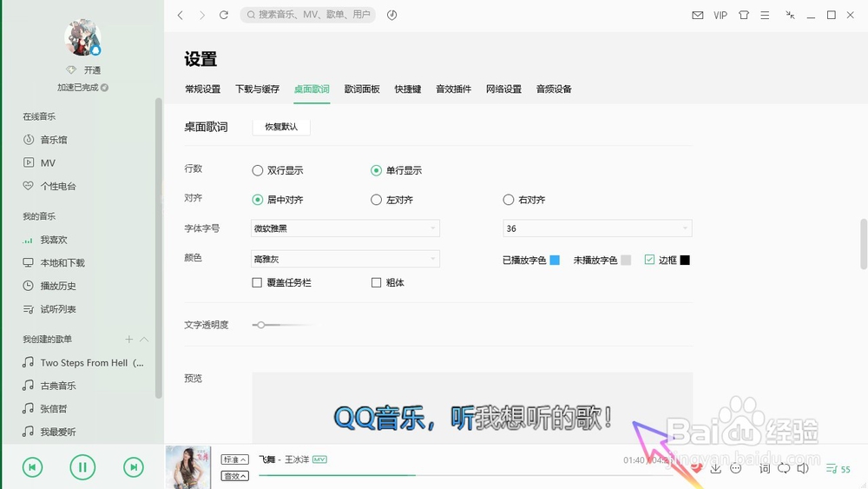This screenshot has height=489, width=868.
Task: Open the font size dropdown 36
Action: [x=597, y=228]
